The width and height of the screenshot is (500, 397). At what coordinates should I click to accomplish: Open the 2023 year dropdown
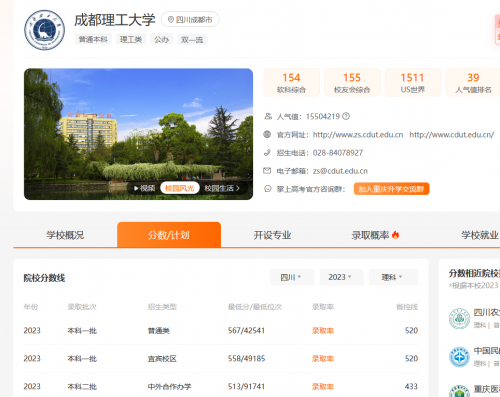coord(341,277)
